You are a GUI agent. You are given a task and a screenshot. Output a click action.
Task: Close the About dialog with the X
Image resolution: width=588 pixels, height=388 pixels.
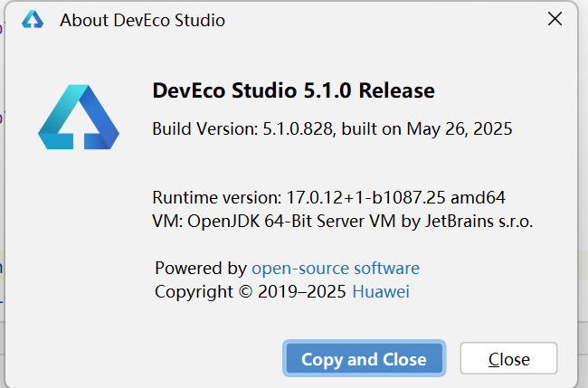coord(555,19)
